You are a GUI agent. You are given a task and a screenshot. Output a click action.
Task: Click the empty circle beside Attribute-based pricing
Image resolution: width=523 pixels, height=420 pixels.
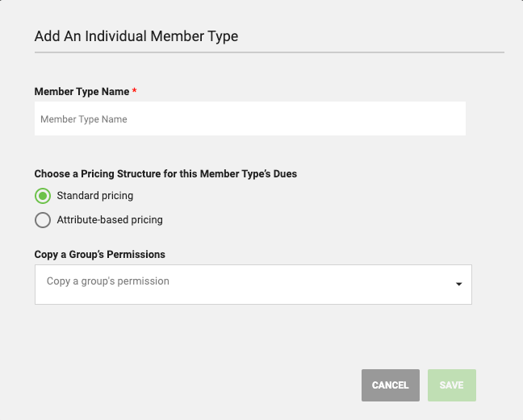pos(43,220)
